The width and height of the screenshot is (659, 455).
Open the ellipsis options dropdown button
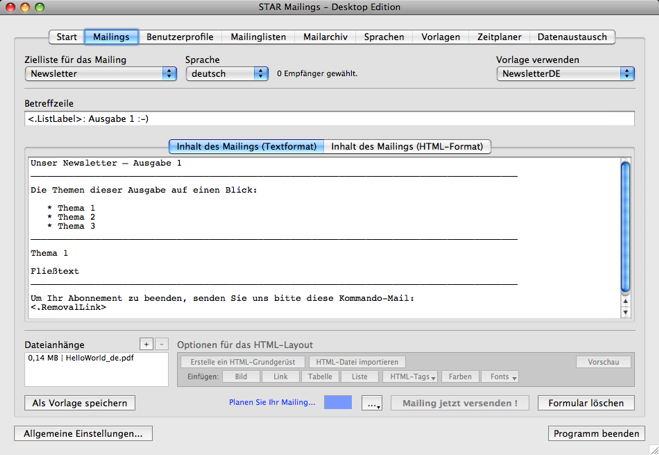[x=372, y=403]
